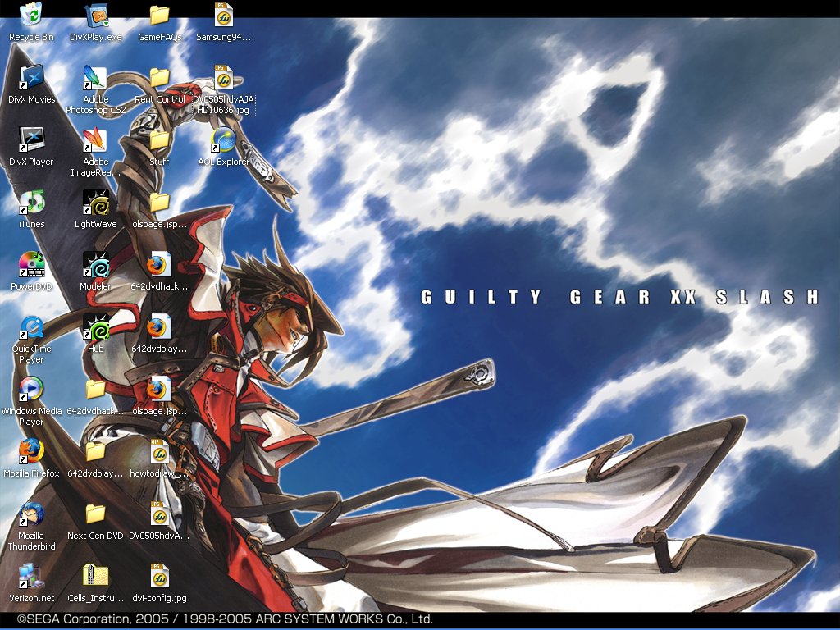The width and height of the screenshot is (840, 630).
Task: Select the Rent Control folder
Action: (x=160, y=78)
